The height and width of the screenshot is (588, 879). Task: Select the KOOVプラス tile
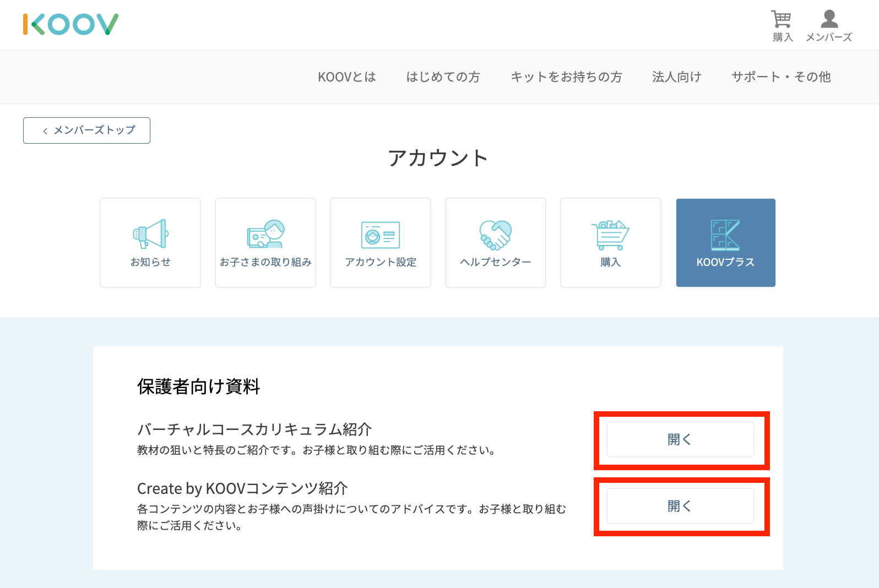(725, 243)
